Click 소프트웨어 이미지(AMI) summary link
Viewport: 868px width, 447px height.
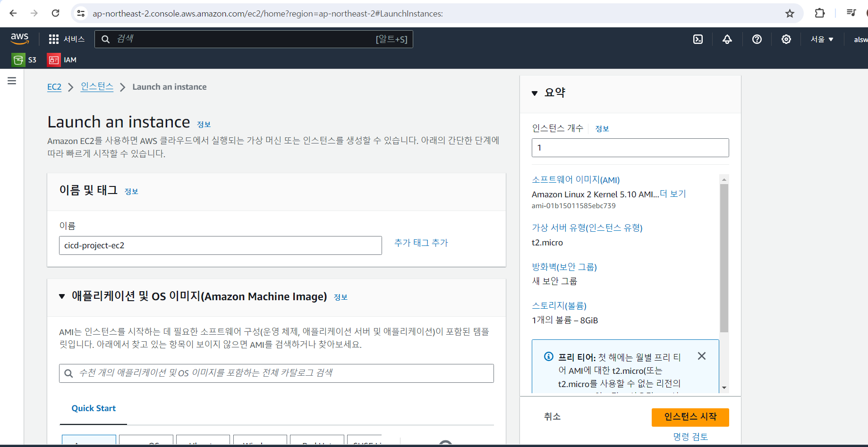(576, 180)
